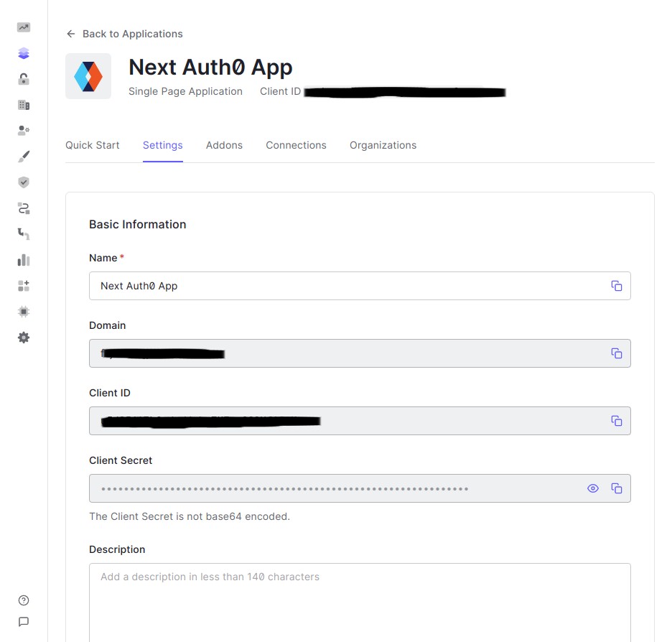
Task: Open Settings gear icon in sidebar
Action: pyautogui.click(x=24, y=338)
